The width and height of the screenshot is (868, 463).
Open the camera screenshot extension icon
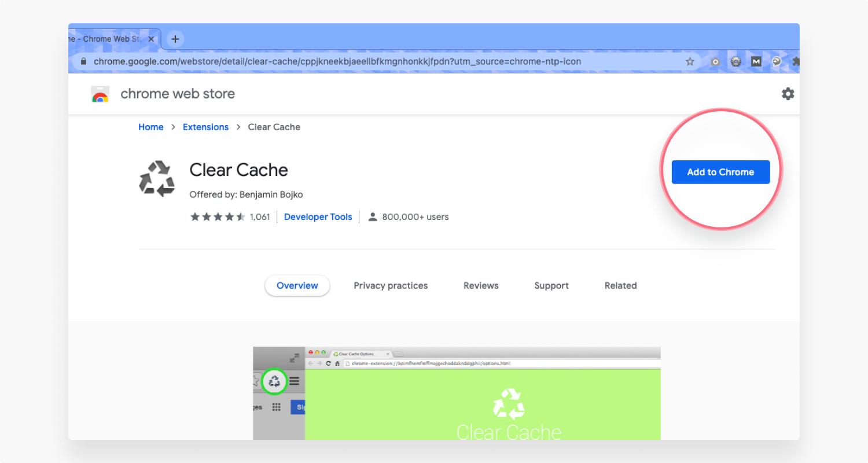(x=715, y=61)
